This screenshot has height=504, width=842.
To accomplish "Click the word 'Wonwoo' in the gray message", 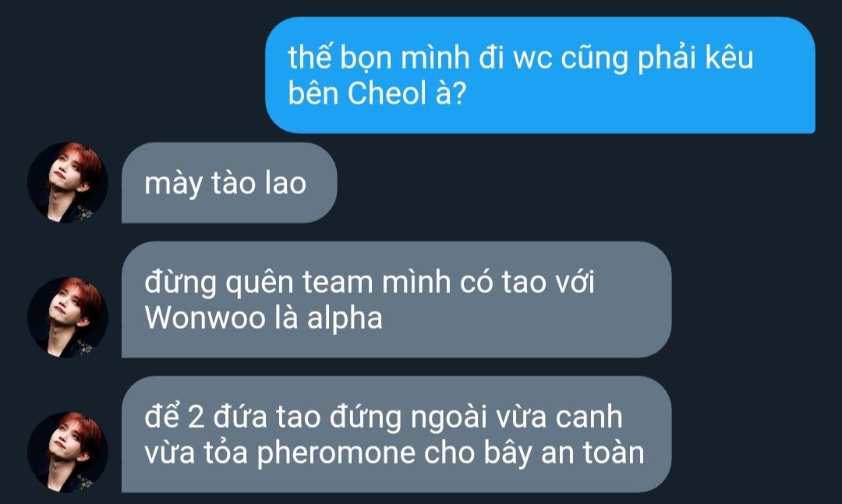I will click(205, 318).
